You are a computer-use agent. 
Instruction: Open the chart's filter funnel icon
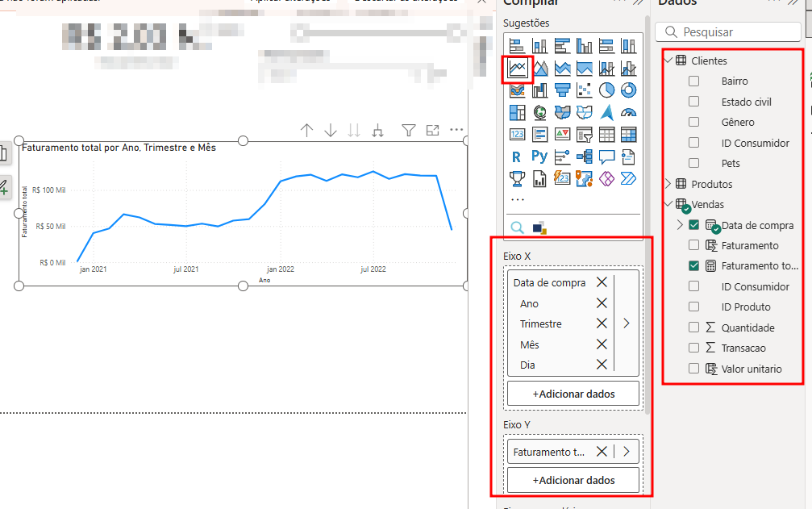click(409, 131)
